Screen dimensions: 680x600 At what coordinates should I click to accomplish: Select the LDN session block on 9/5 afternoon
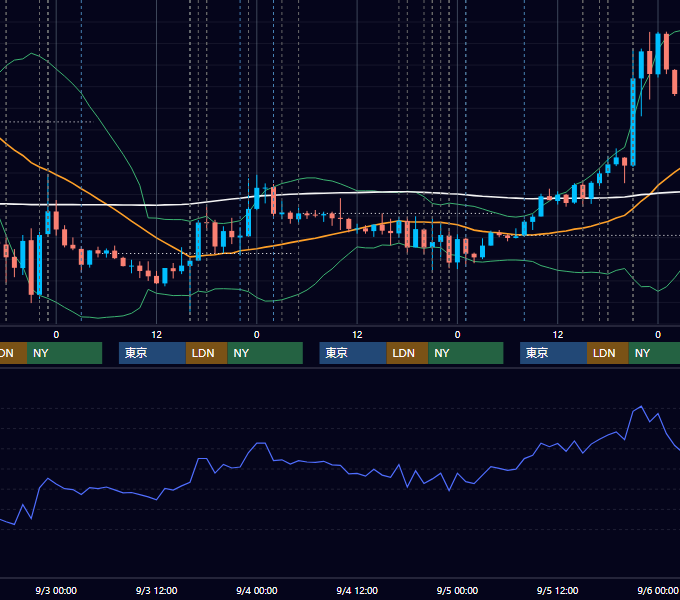tap(608, 353)
